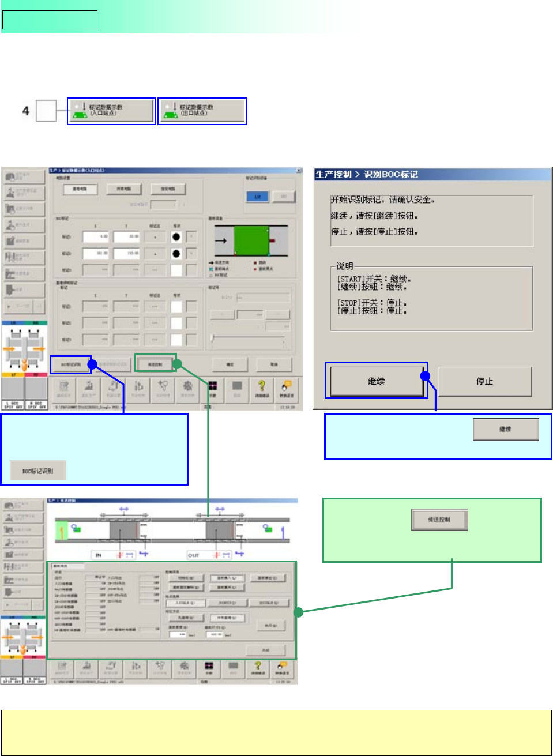553x756 pixels.
Task: Click BOC标记识别 in the teaching window
Action: pos(70,364)
